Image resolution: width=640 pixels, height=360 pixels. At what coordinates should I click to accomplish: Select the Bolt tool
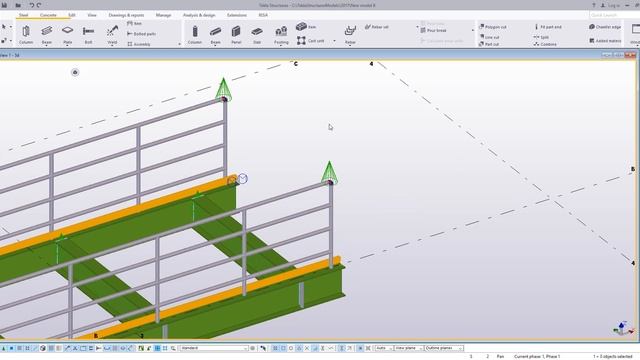coord(88,34)
